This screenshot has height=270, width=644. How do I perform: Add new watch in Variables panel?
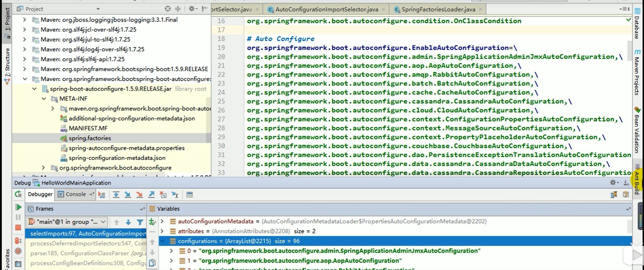tap(152, 222)
